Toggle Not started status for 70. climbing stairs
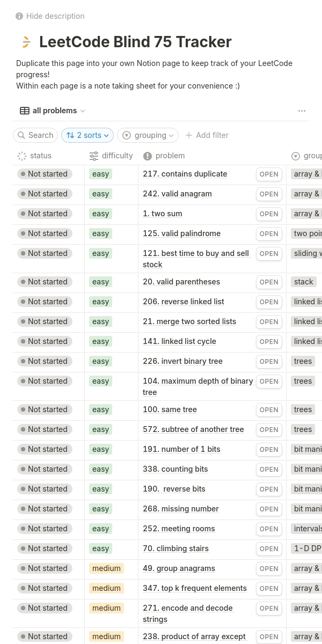The height and width of the screenshot is (644, 322). tap(44, 548)
